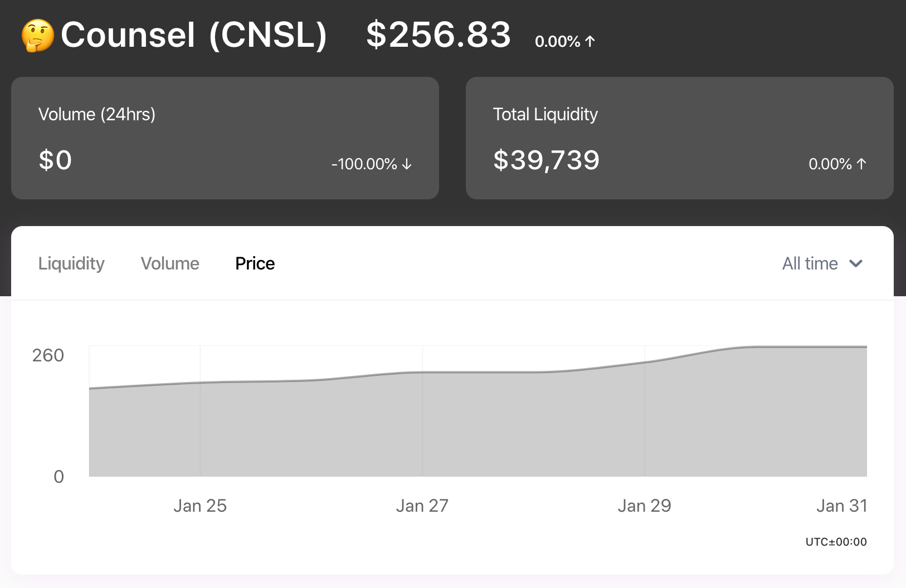Open the All time range dropdown
The image size is (906, 588).
coord(811,263)
